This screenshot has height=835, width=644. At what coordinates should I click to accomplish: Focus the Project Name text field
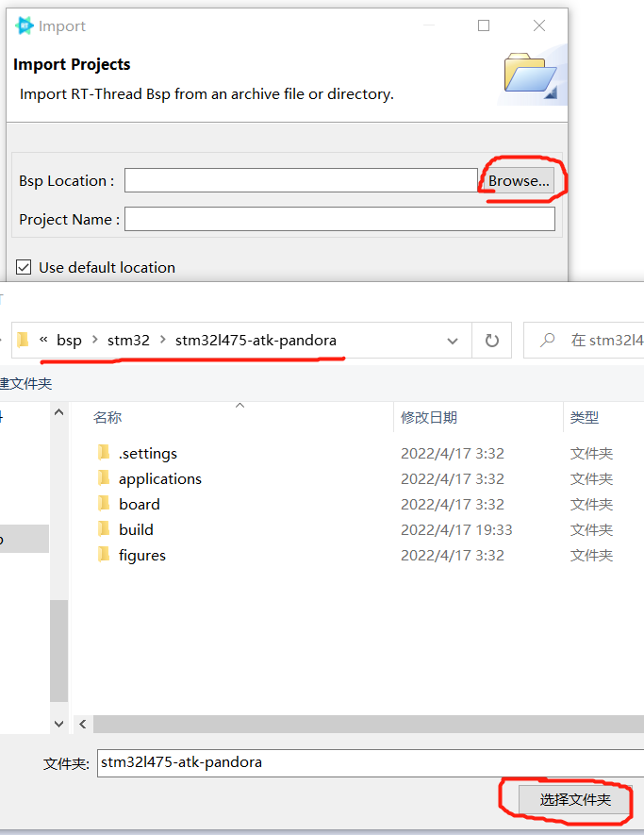point(339,219)
